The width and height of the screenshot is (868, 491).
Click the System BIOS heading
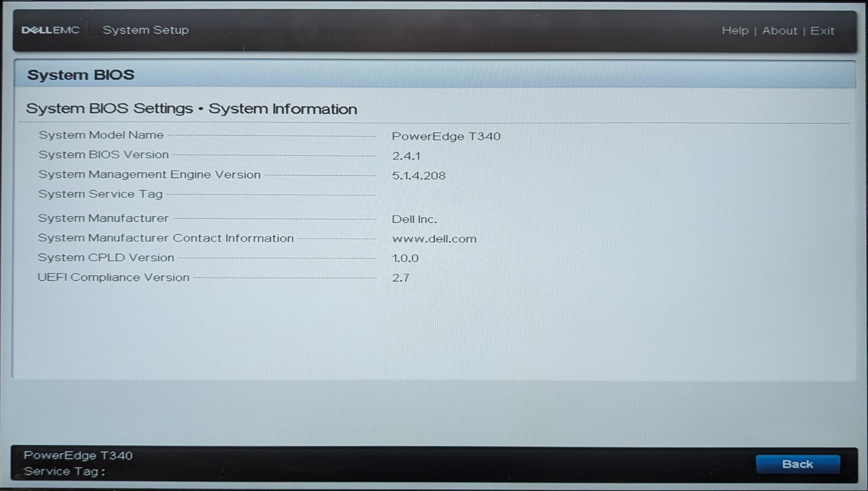tap(81, 75)
